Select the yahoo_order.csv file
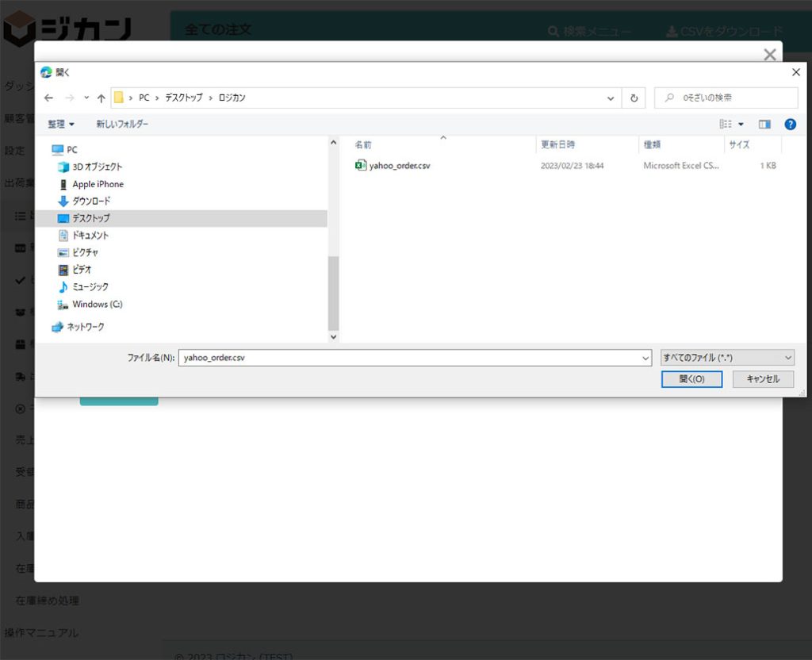Viewport: 812px width, 660px height. pos(399,166)
